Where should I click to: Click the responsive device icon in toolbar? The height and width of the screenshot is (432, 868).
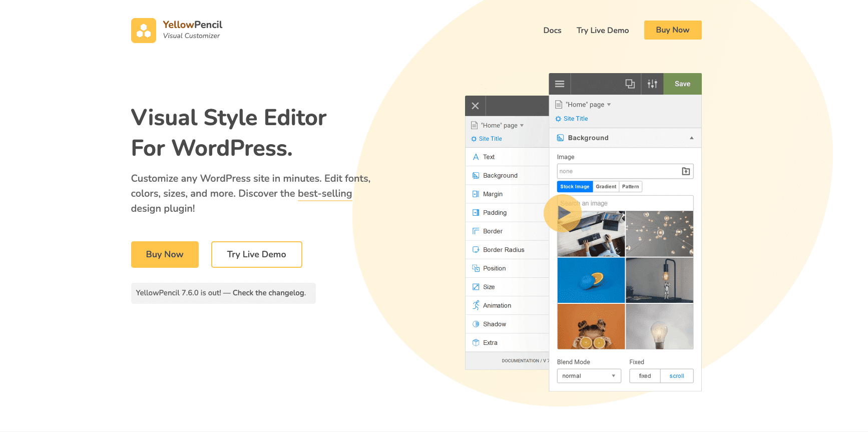(630, 84)
